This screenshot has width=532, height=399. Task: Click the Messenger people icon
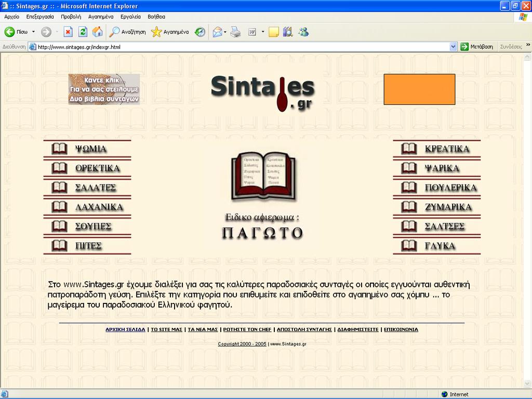point(303,32)
